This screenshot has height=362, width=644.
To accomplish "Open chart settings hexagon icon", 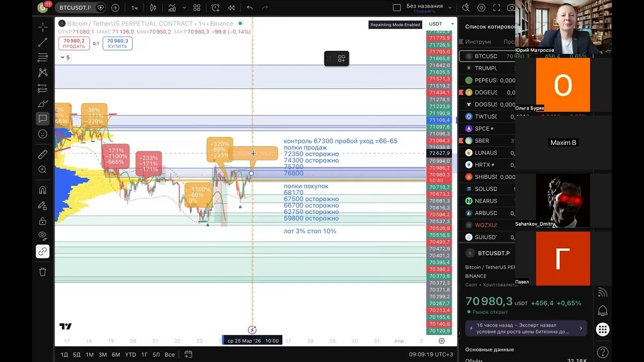I will (481, 8).
